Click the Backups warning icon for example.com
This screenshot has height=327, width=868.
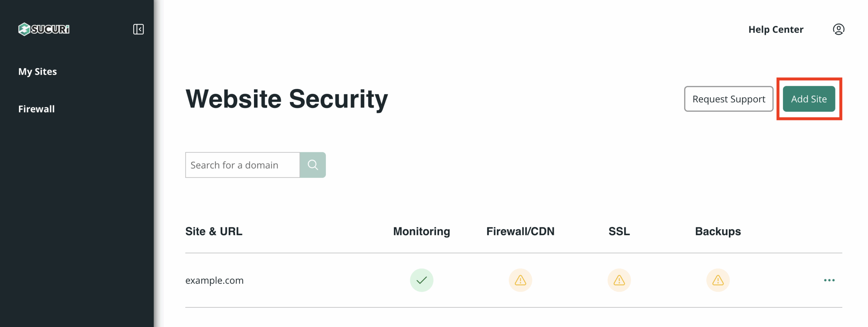click(718, 280)
